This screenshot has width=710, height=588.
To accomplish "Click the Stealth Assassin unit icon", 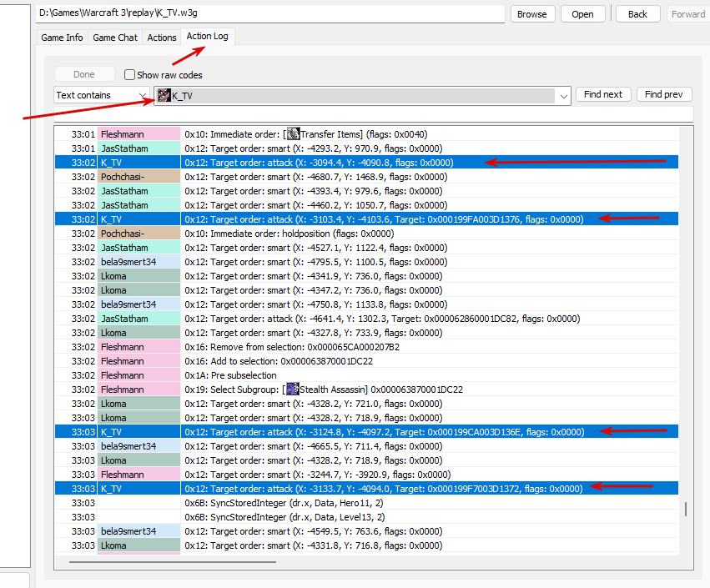I will 293,389.
